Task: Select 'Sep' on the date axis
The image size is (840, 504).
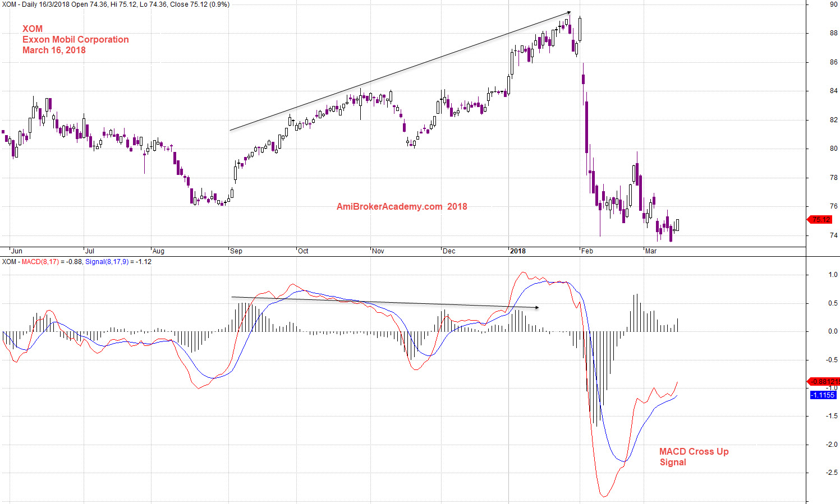Action: [236, 251]
